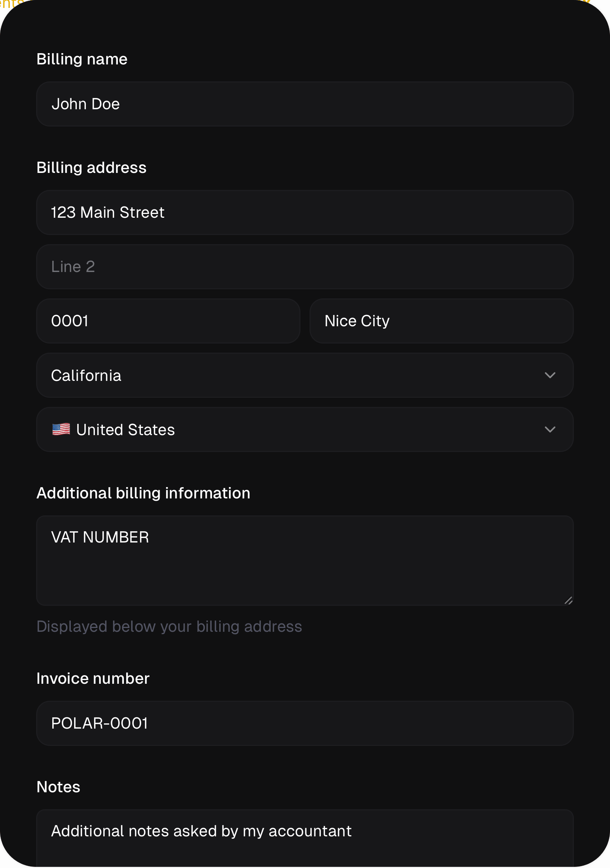Focus the VAT NUMBER text area
Viewport: 610px width, 868px height.
pos(305,560)
